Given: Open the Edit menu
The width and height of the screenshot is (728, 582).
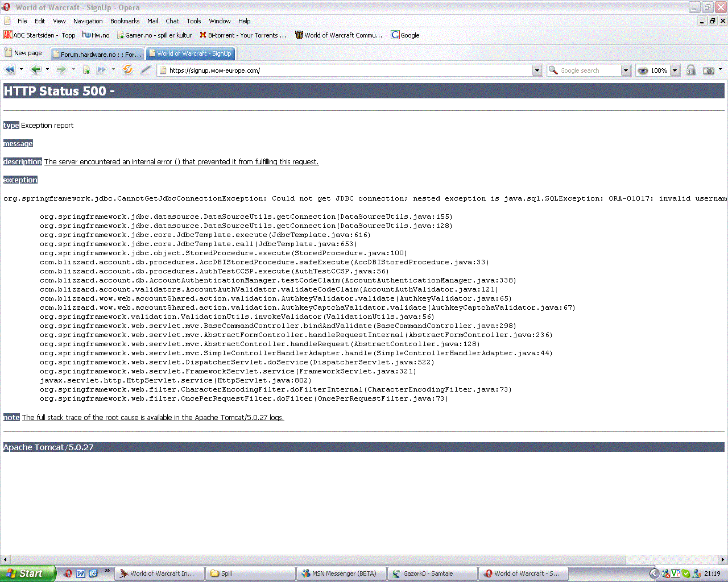Looking at the screenshot, I should coord(40,21).
